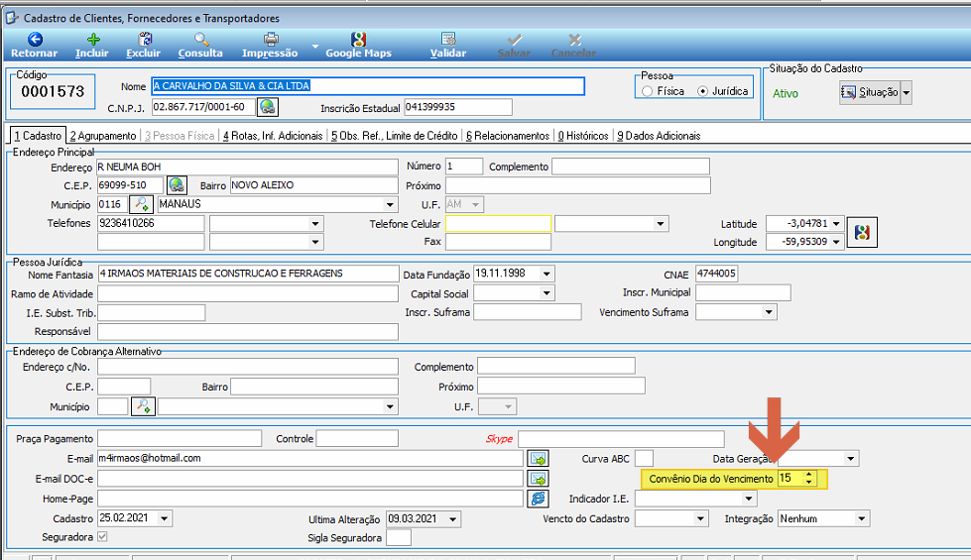Click the Bairro field NOVO ALEIXO
Image resolution: width=971 pixels, height=560 pixels.
point(314,185)
